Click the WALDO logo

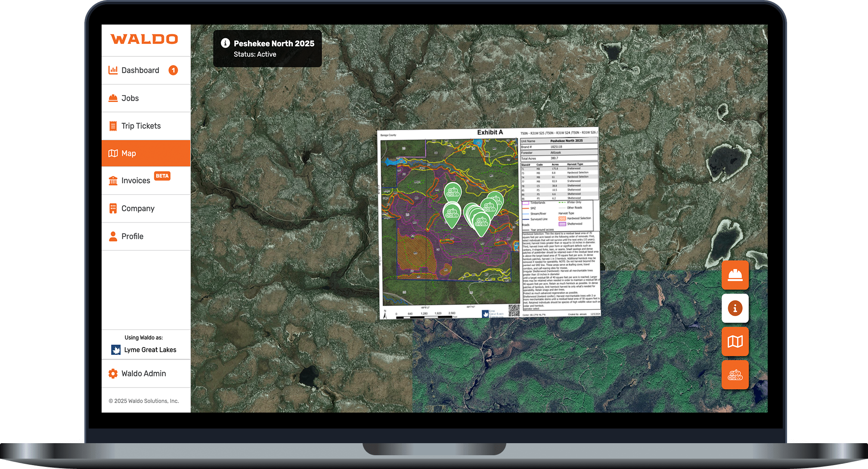(144, 39)
